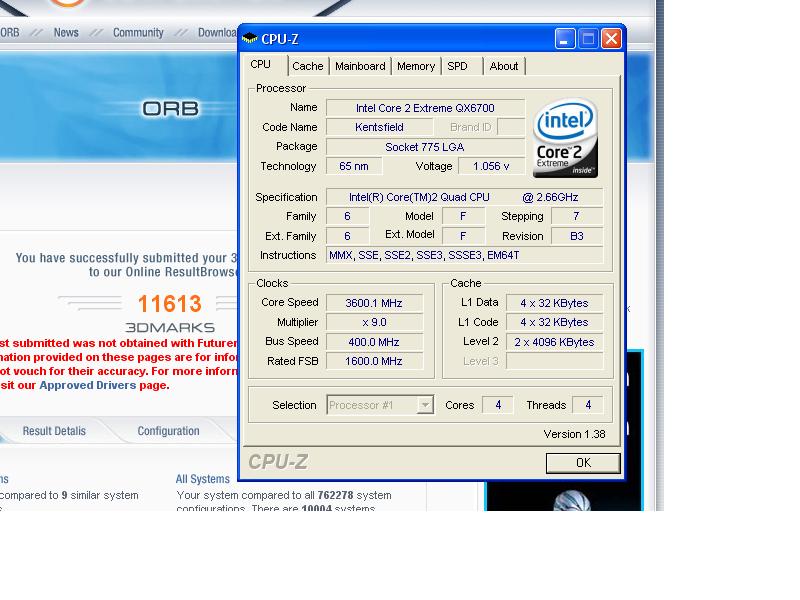
Task: Click the Technology value 65 nm
Action: tap(354, 166)
